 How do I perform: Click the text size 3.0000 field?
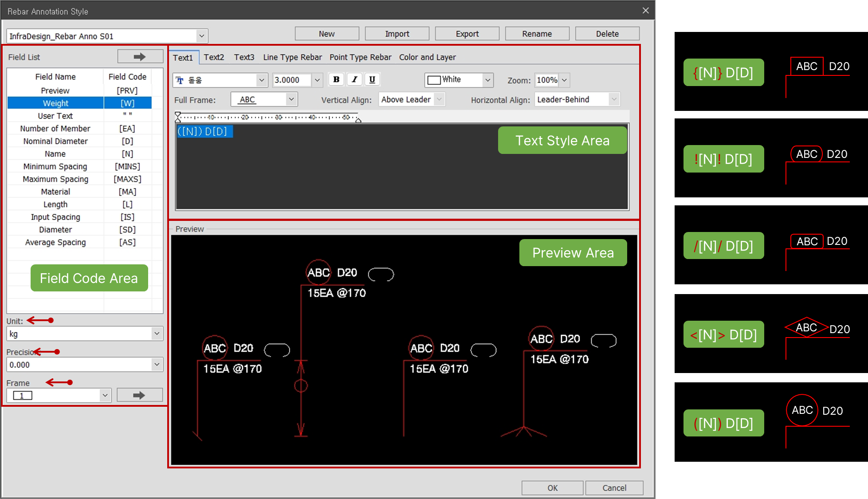click(x=292, y=80)
